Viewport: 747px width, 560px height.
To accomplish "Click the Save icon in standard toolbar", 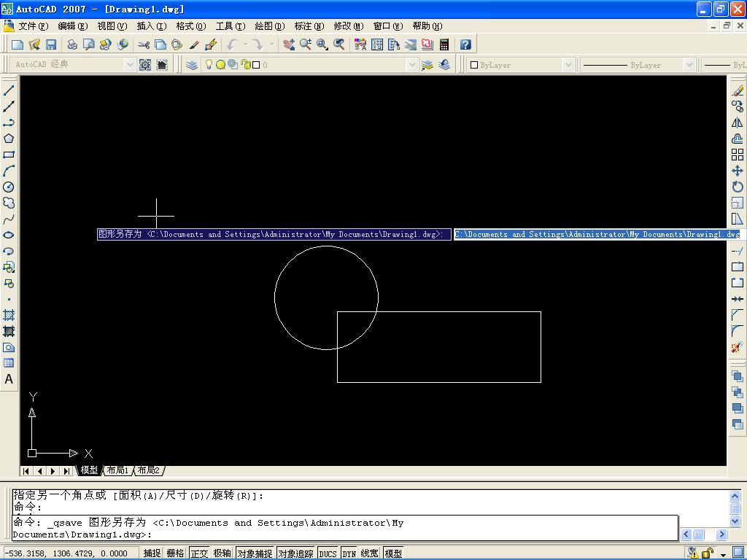I will click(x=51, y=44).
